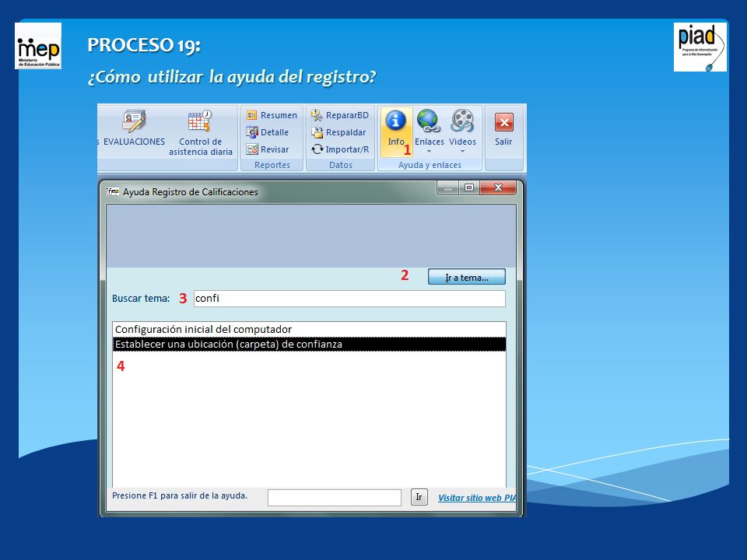Click the Salir exit button

503,129
